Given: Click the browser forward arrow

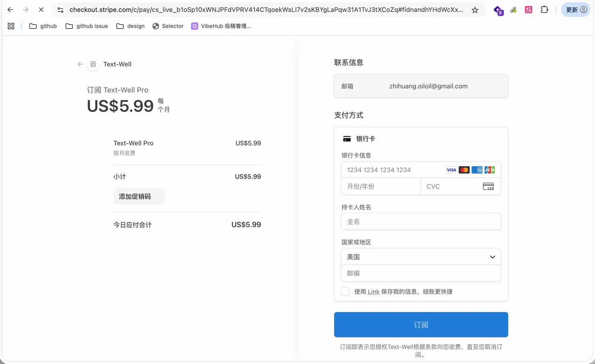Looking at the screenshot, I should [x=25, y=10].
